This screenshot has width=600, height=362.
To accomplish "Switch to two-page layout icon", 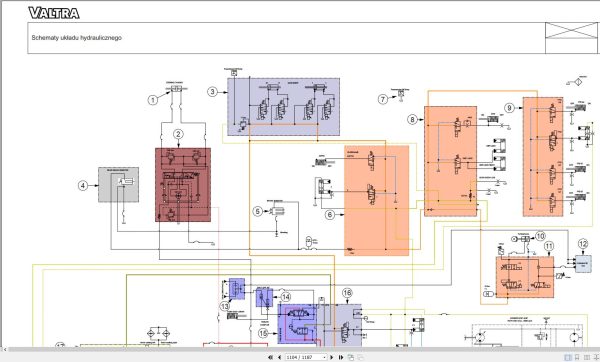I will 587,357.
